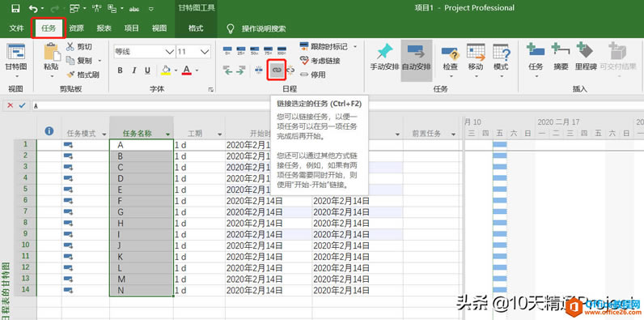Toggle Italic formatting
Image resolution: width=644 pixels, height=320 pixels.
[133, 70]
